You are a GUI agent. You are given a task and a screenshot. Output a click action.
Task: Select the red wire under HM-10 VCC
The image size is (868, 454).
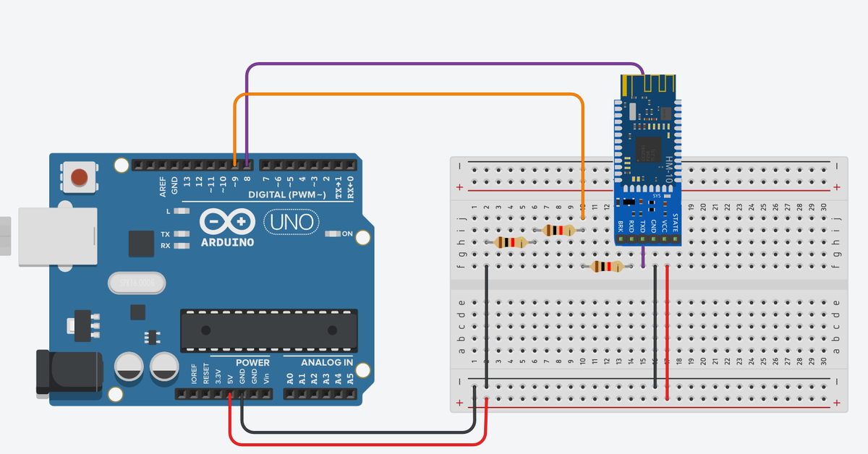(667, 333)
